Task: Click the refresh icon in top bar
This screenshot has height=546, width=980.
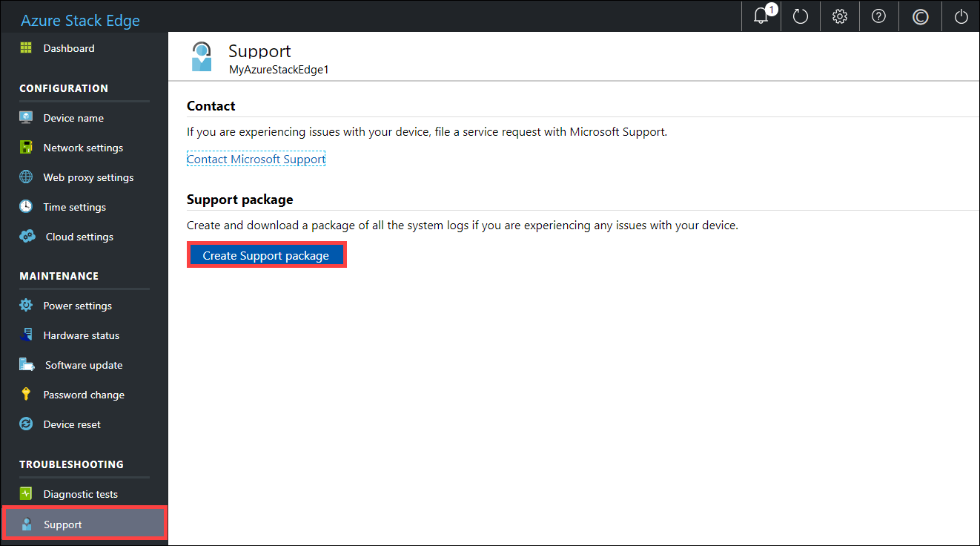Action: (801, 16)
